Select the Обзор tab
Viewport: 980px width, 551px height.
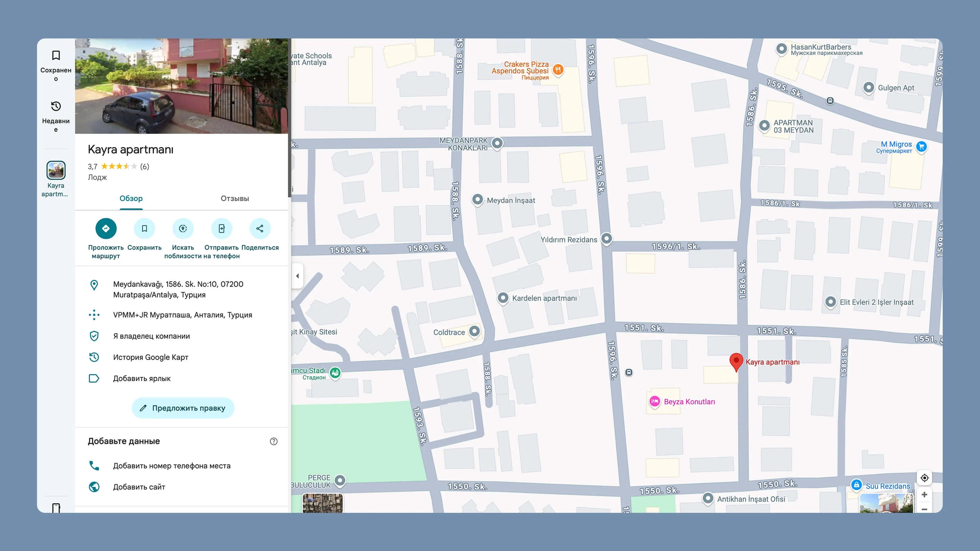[x=131, y=198]
